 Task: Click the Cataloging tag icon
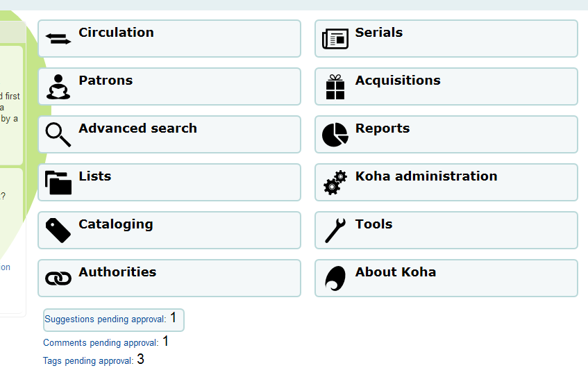[58, 231]
